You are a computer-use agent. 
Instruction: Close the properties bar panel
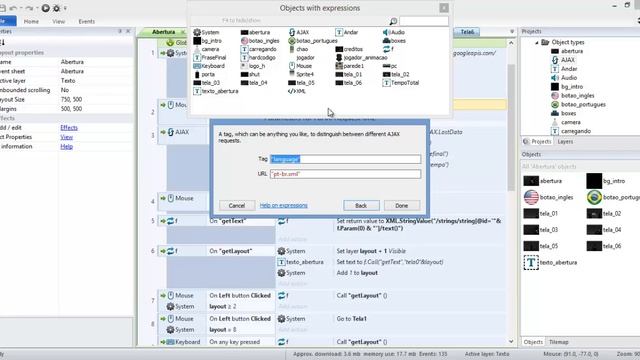[x=128, y=31]
